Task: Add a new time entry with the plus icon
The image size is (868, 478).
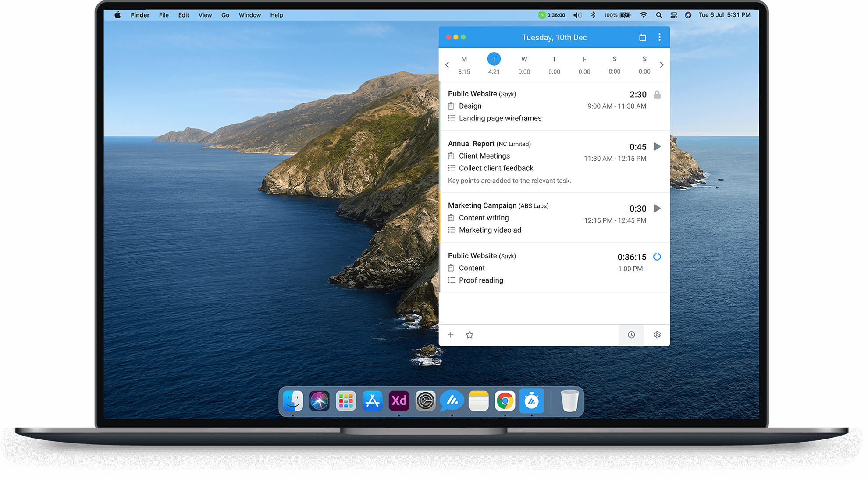Action: [451, 335]
